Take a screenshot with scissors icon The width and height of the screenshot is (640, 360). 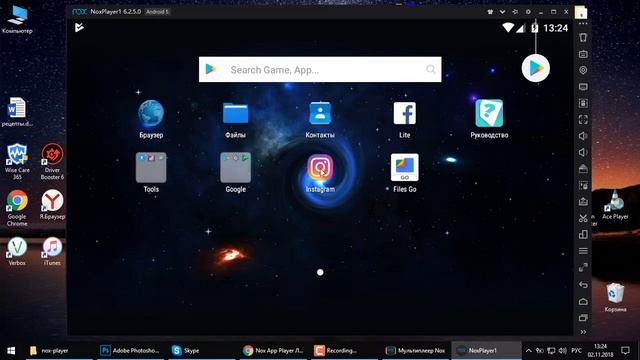(x=583, y=218)
